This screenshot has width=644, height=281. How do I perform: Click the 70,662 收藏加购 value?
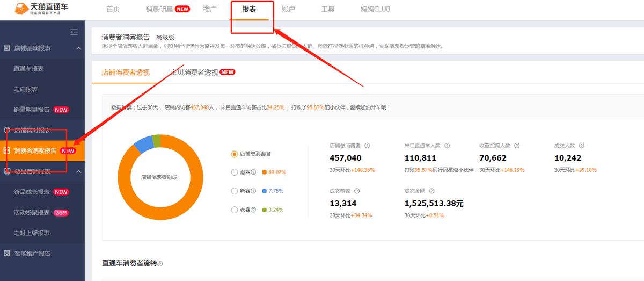pos(493,158)
